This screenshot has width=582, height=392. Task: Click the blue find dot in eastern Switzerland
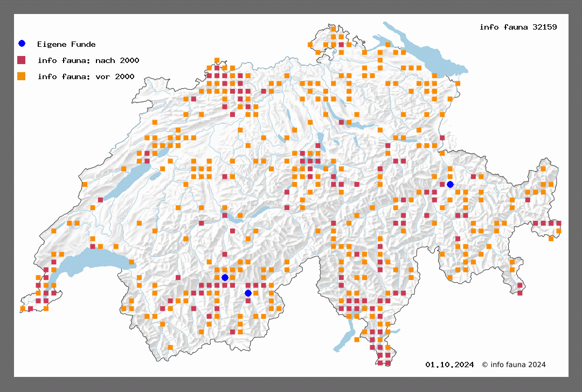[x=450, y=185]
